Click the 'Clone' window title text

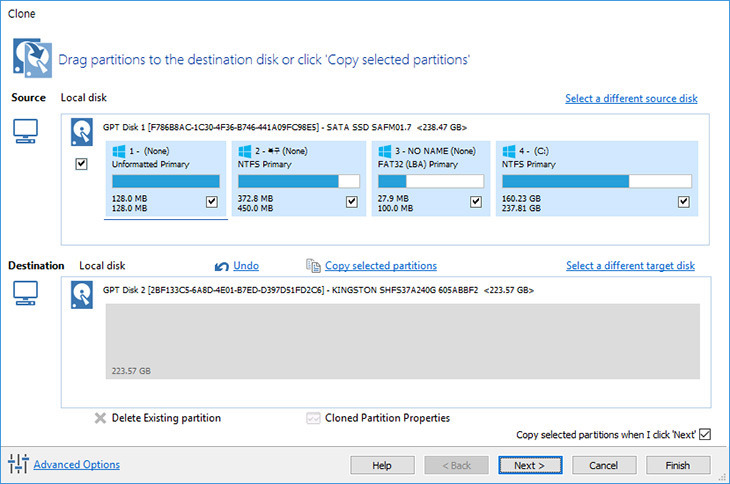[x=21, y=14]
